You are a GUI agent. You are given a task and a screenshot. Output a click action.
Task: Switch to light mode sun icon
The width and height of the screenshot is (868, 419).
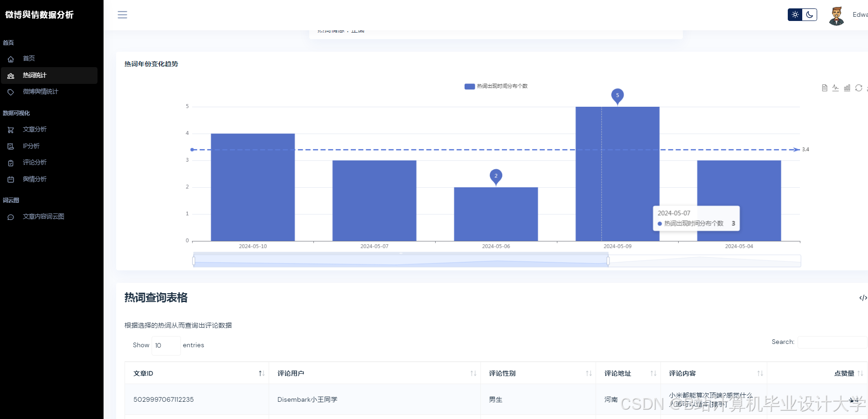pyautogui.click(x=795, y=15)
